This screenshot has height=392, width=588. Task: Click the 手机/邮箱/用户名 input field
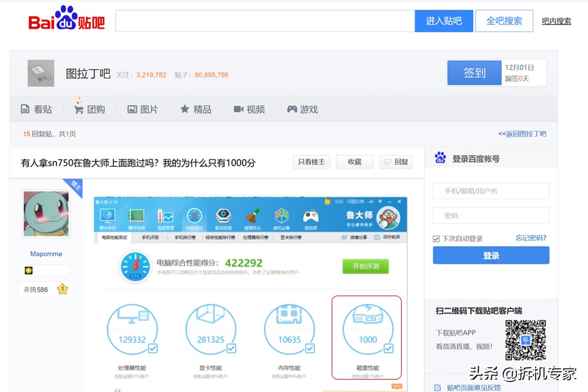(491, 191)
